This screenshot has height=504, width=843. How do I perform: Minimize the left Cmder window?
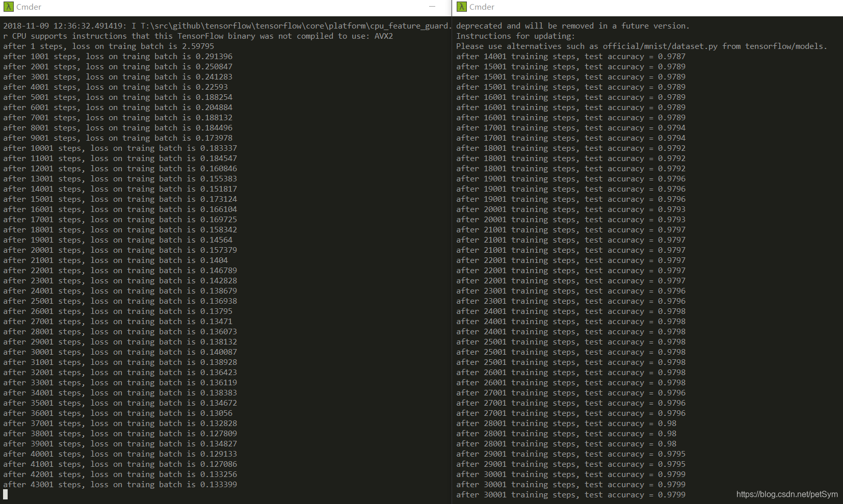click(x=432, y=7)
